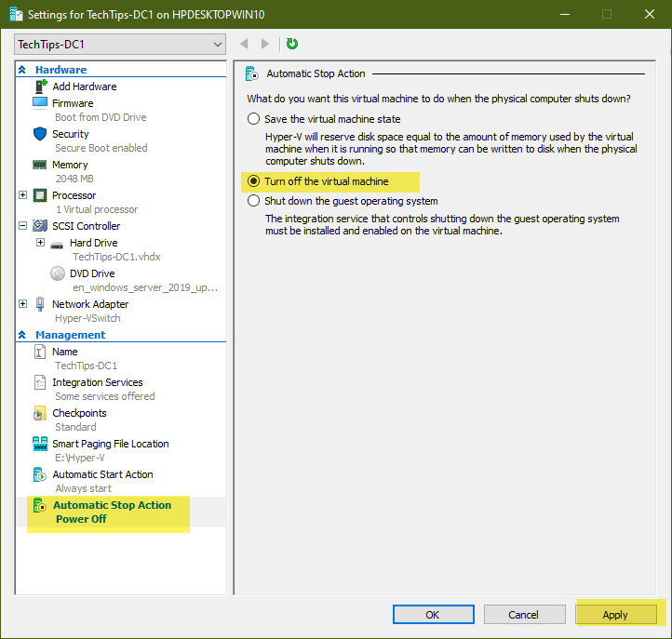Click the Some services offered text
Image resolution: width=672 pixels, height=639 pixels.
click(x=105, y=396)
